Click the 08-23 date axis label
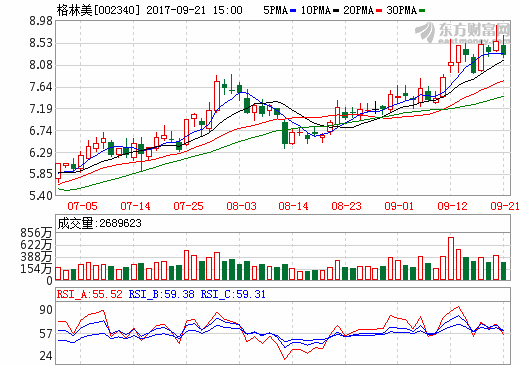Image resolution: width=520 pixels, height=365 pixels. pos(346,206)
